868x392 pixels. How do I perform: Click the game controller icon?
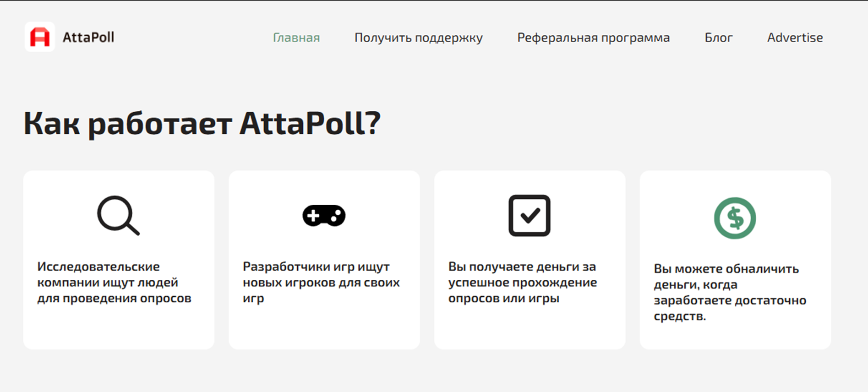(324, 216)
